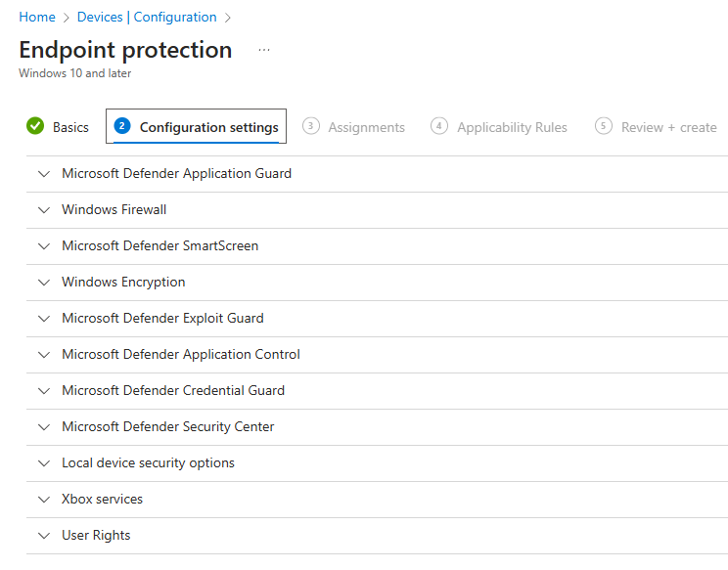Screen dimensions: 728x570
Task: Expand Microsoft Defender SmartScreen settings
Action: click(43, 246)
